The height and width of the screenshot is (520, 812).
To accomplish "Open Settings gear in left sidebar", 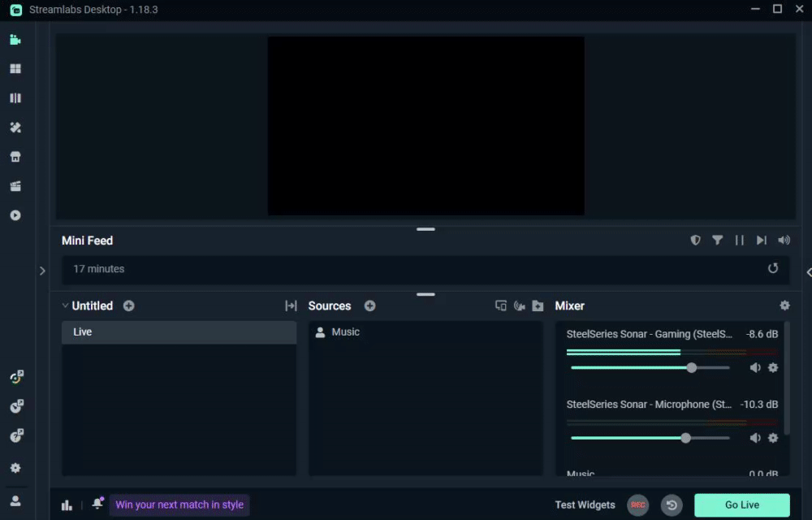I will tap(15, 468).
